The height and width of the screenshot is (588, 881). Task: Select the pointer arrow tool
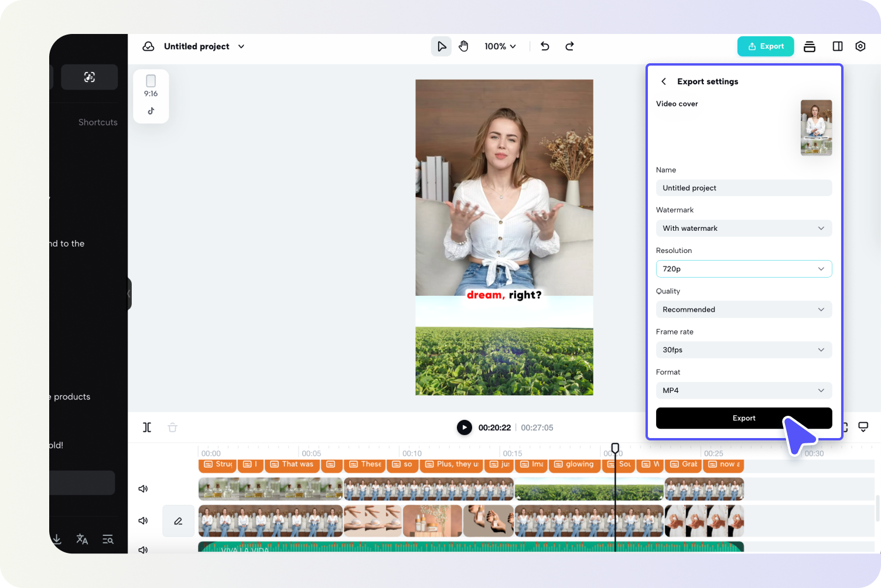click(442, 46)
